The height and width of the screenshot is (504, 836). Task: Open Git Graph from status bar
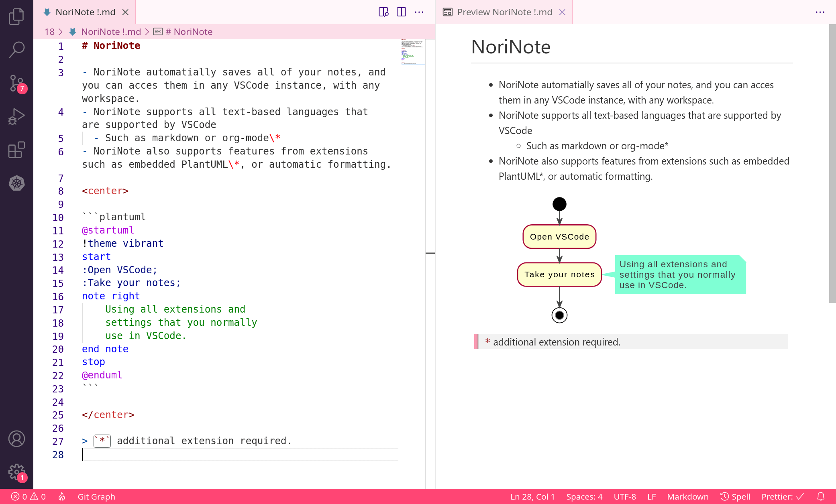coord(96,497)
